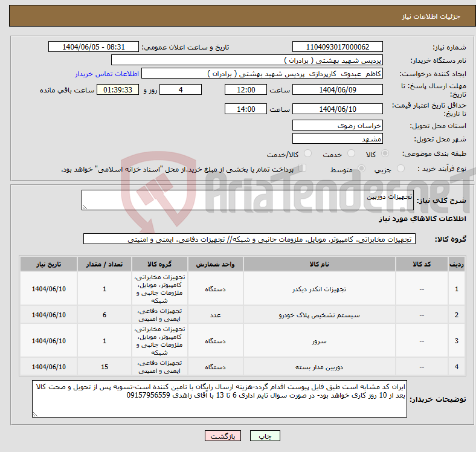476x452 pixels.
Task: Select the کالا/خدمت radio button
Action: [x=307, y=153]
